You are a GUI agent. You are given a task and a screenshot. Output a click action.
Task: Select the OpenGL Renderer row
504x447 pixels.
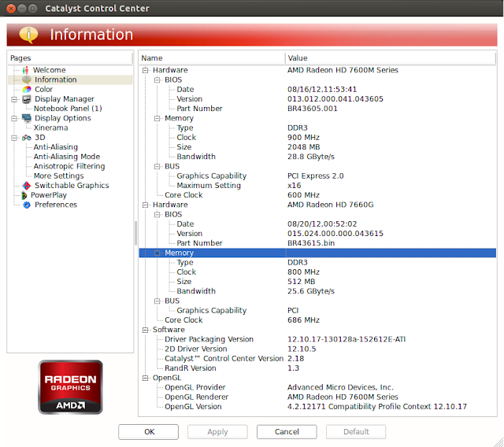point(317,397)
